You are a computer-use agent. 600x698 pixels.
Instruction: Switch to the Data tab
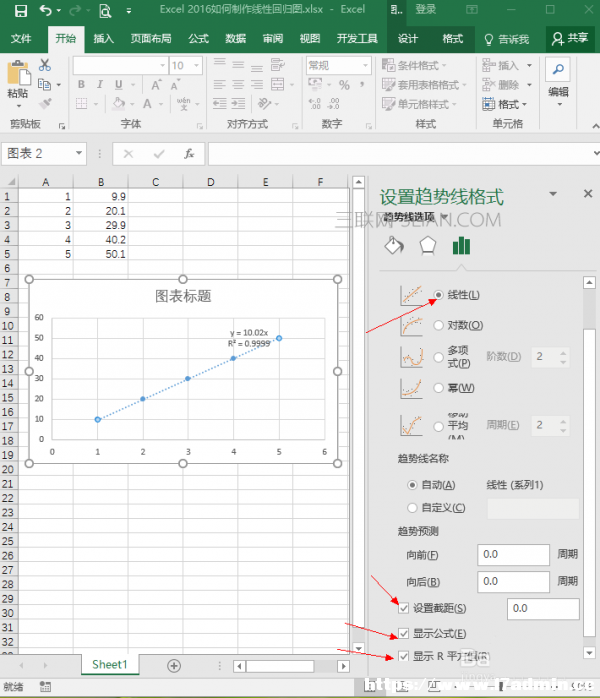[x=235, y=39]
